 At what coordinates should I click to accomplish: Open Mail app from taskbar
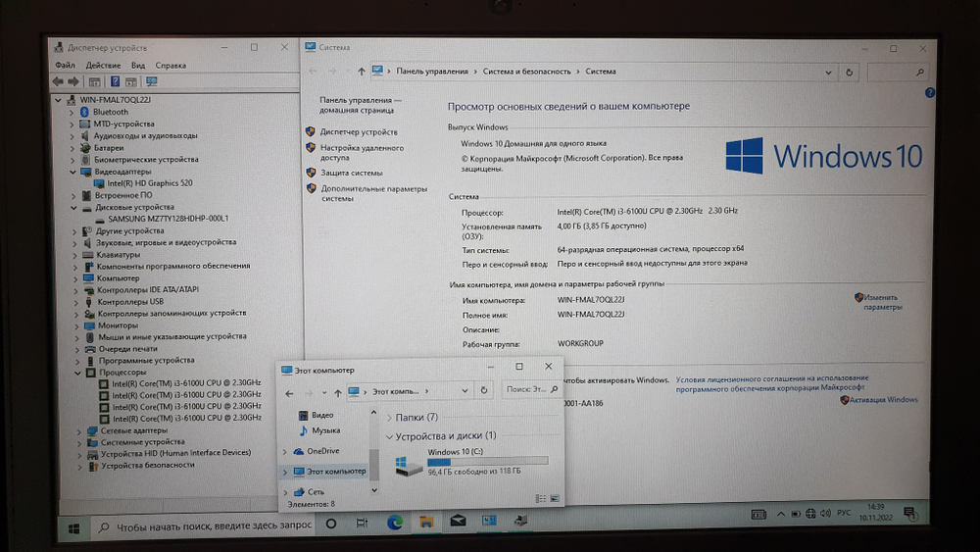(458, 521)
